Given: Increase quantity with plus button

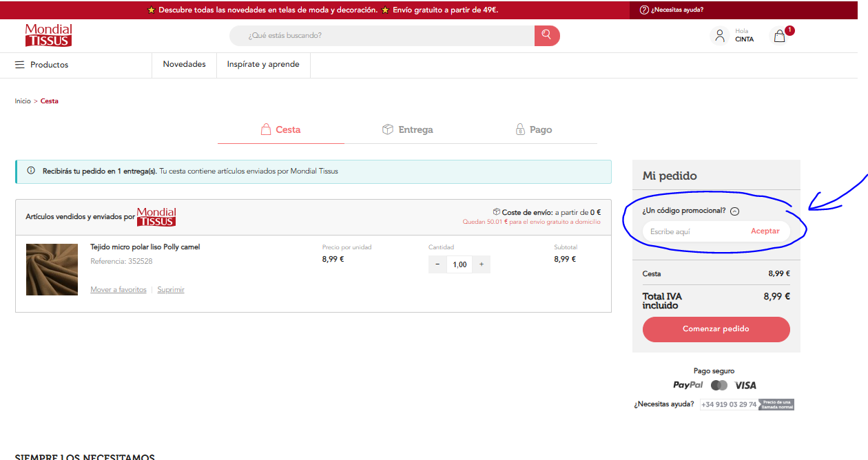Looking at the screenshot, I should point(481,264).
